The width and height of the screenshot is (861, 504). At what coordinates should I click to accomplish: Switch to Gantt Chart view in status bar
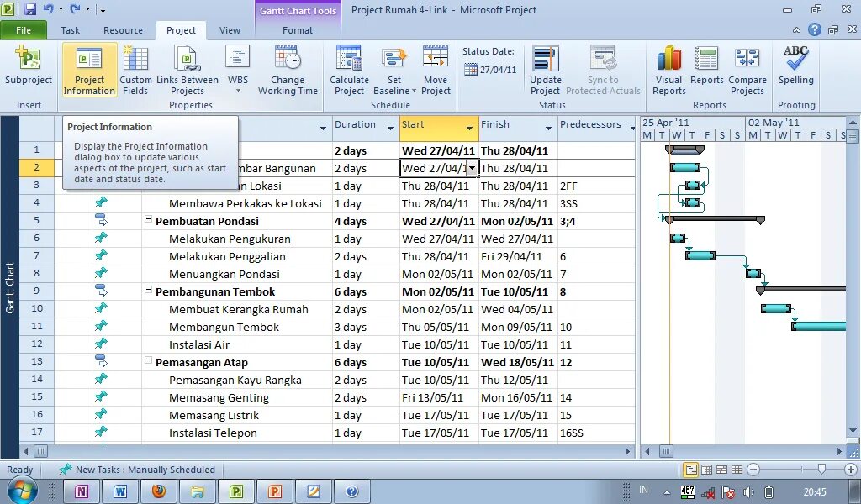pyautogui.click(x=691, y=470)
